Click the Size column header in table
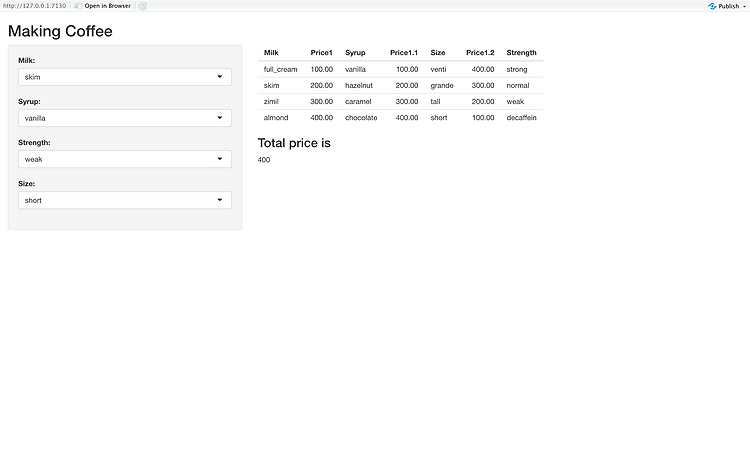 click(x=438, y=53)
